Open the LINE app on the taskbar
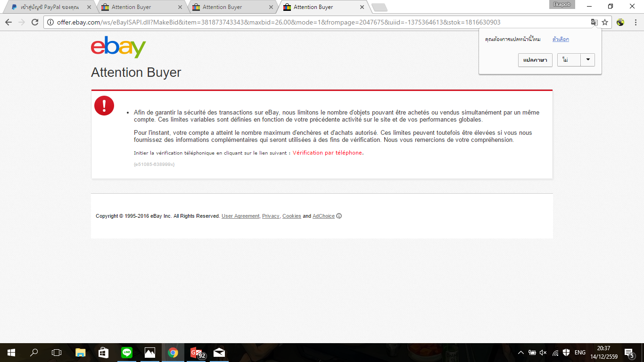 coord(126,353)
